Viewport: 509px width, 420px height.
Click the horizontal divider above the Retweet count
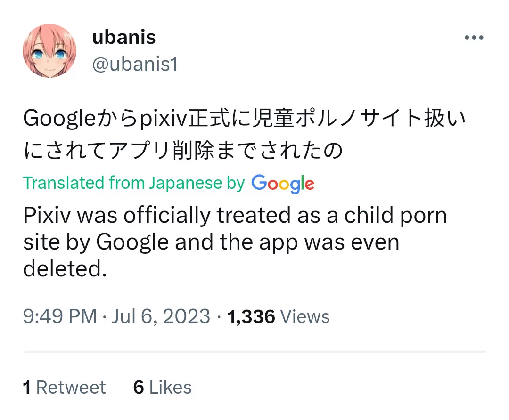pyautogui.click(x=254, y=352)
